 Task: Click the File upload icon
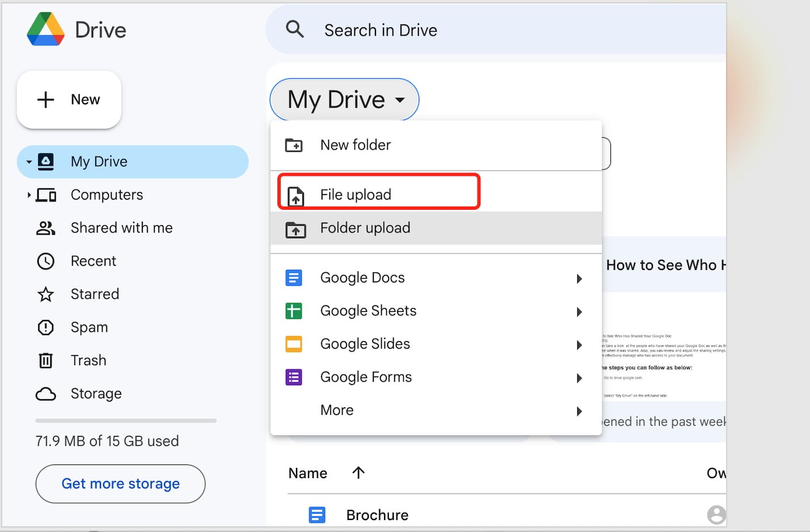tap(296, 196)
